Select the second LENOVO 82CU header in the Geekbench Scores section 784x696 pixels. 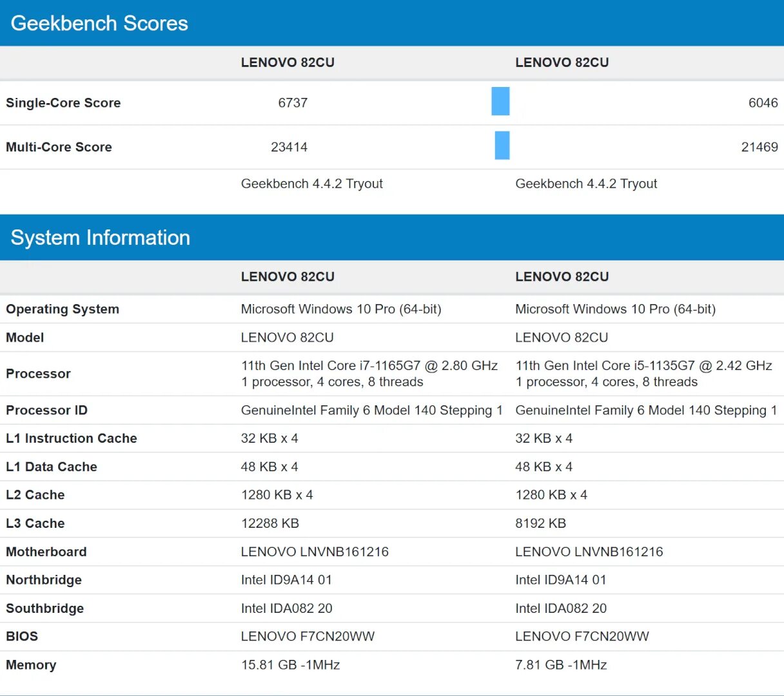click(562, 63)
